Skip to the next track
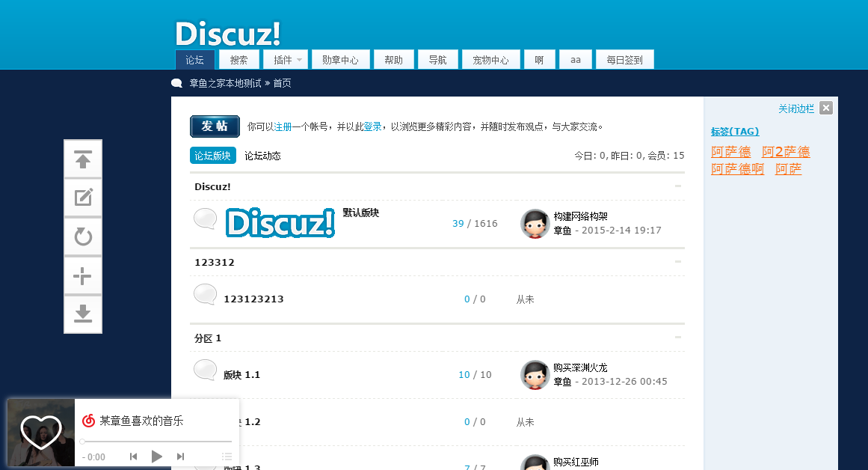Screen dimensions: 868x470 coord(180,456)
